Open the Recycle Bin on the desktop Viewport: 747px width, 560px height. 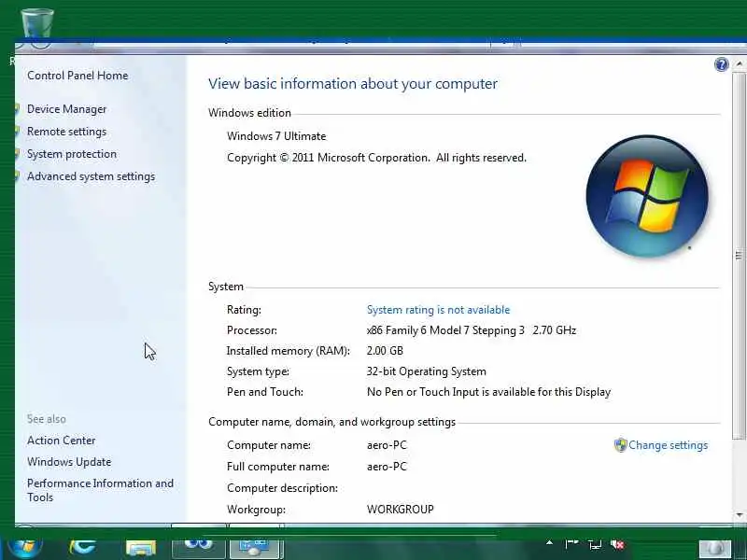(36, 24)
